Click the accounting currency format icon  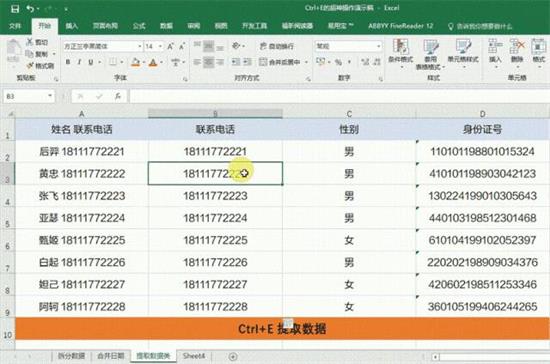coord(321,62)
